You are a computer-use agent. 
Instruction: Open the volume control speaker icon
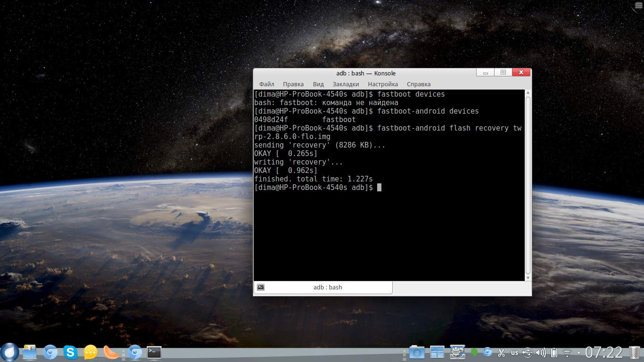click(x=541, y=353)
